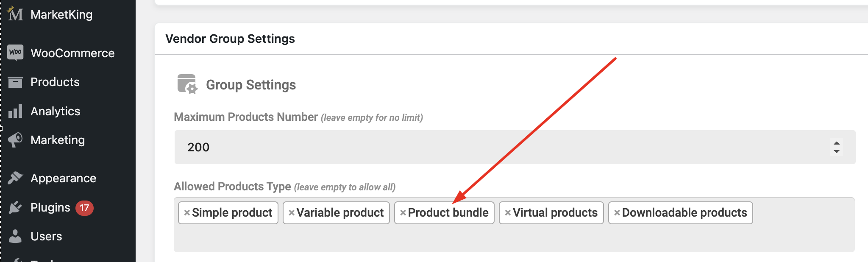Click the Plugins plug icon

(15, 207)
